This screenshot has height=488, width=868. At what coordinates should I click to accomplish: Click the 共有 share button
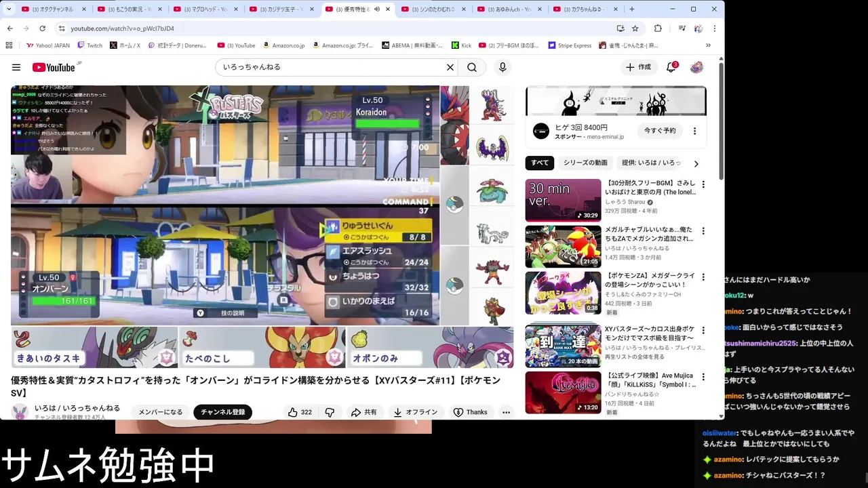364,412
